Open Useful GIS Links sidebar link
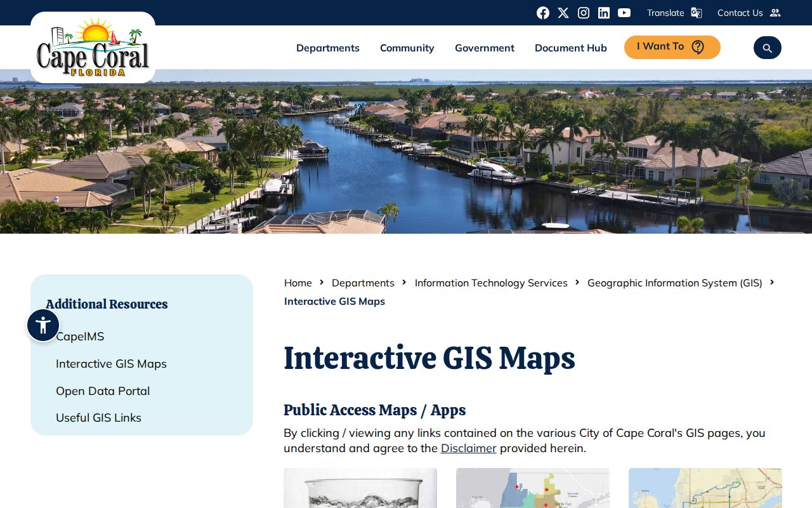Image resolution: width=812 pixels, height=508 pixels. (x=98, y=418)
